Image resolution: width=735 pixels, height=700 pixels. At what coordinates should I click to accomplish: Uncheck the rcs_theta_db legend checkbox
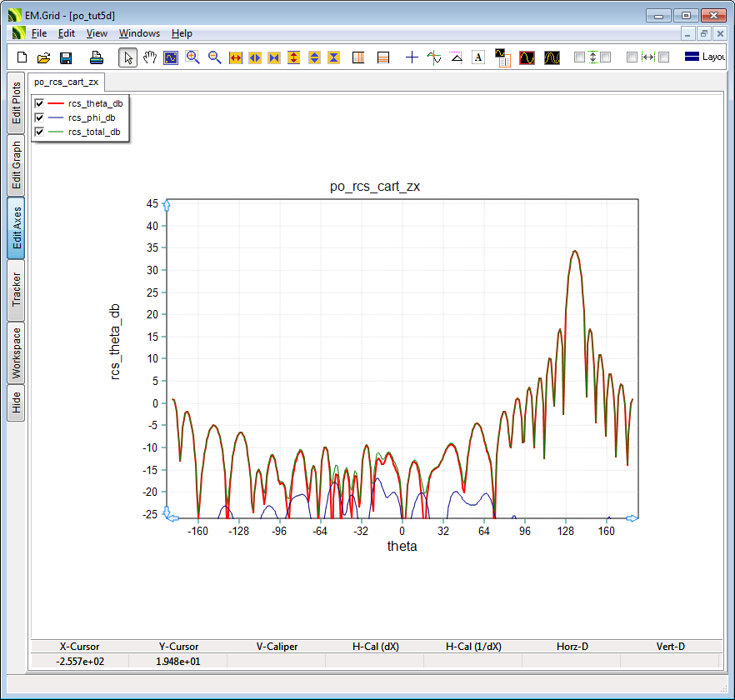[39, 104]
